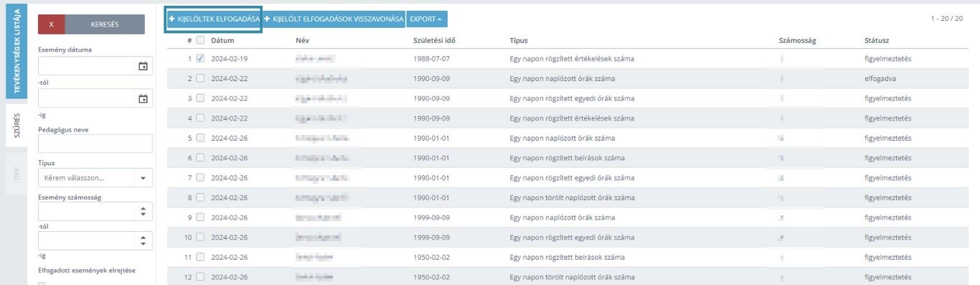Click birth date 1990-01-01 in row 5
980x285 pixels.
431,138
